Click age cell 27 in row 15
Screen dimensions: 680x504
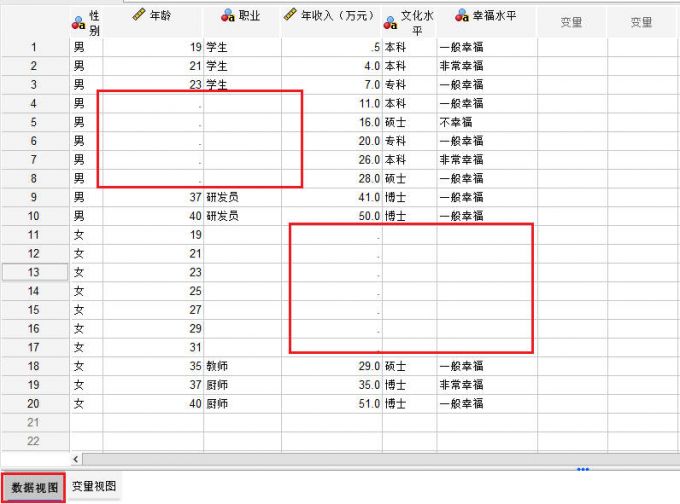(x=153, y=310)
